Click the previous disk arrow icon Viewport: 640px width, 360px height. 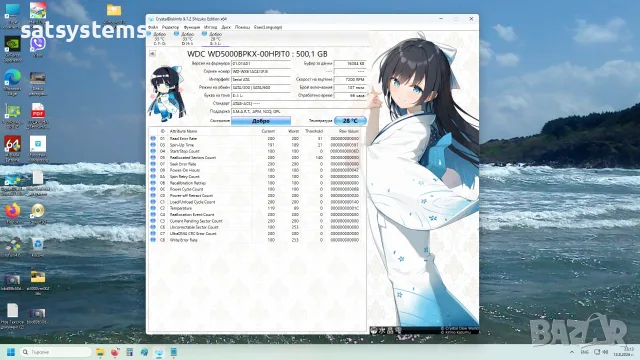(152, 53)
